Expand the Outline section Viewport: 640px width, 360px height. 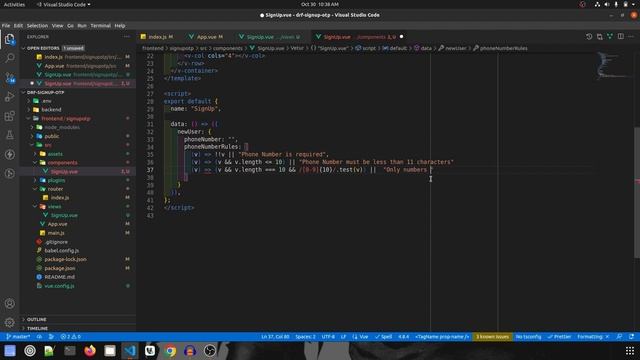(x=78, y=319)
